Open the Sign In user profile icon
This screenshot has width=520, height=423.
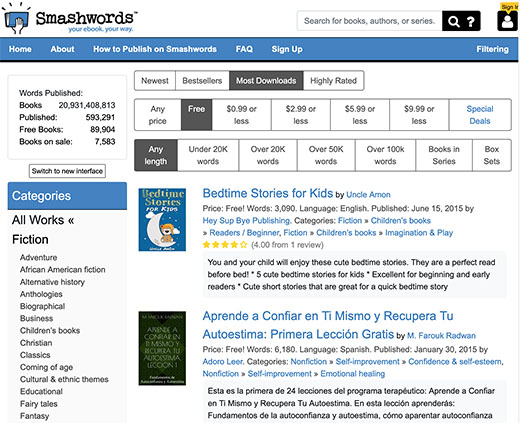507,21
